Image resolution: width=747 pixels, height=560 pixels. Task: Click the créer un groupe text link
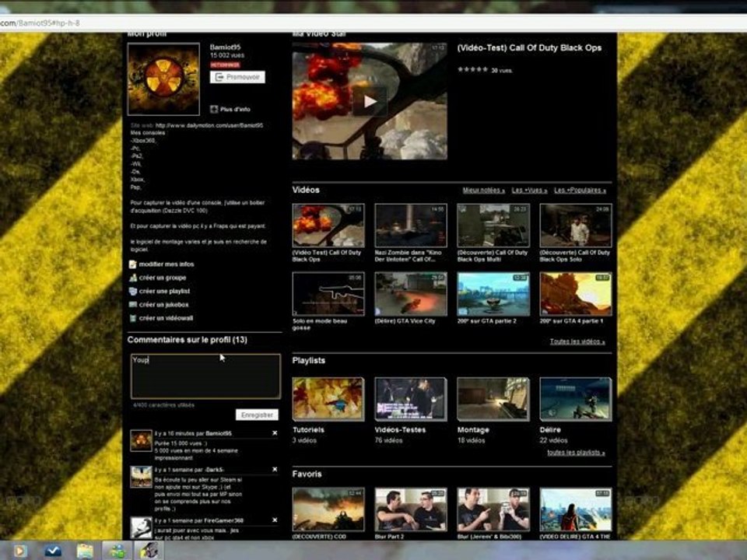click(x=163, y=278)
